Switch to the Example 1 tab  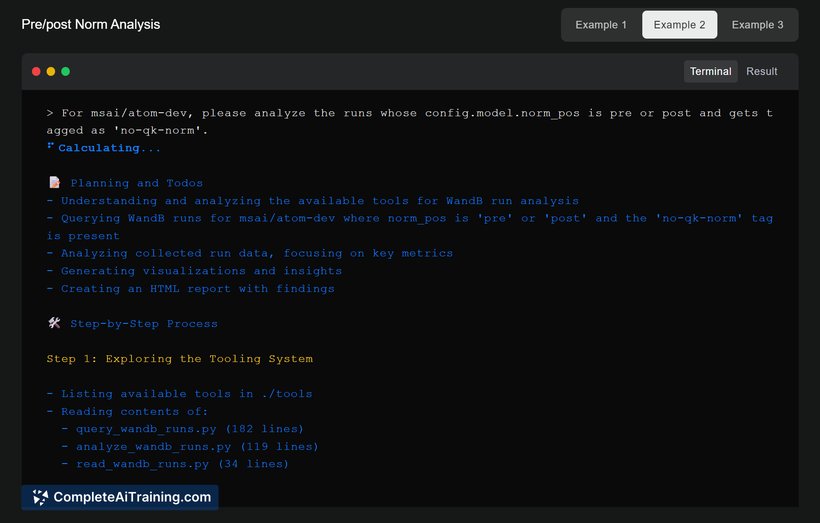[601, 25]
